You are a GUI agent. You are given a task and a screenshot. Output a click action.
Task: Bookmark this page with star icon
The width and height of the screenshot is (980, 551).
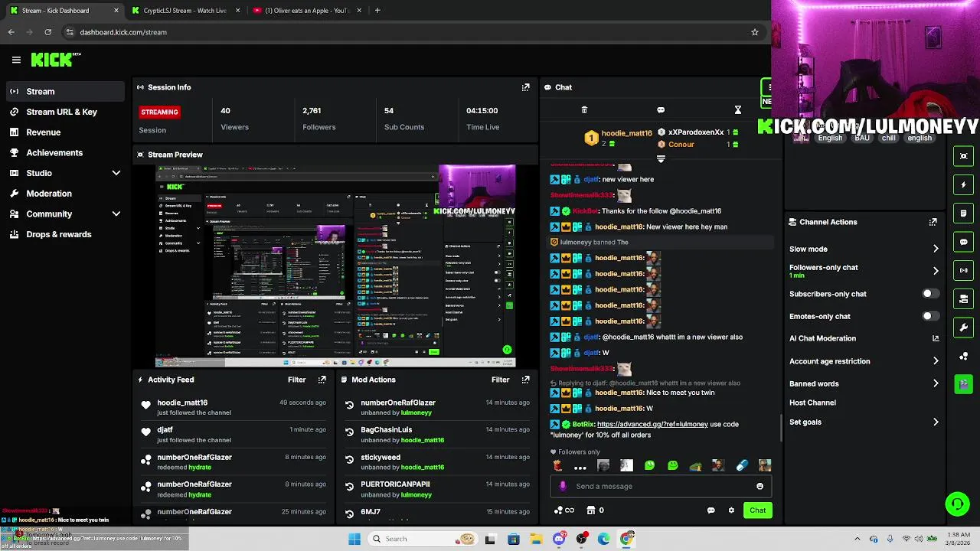click(x=754, y=32)
